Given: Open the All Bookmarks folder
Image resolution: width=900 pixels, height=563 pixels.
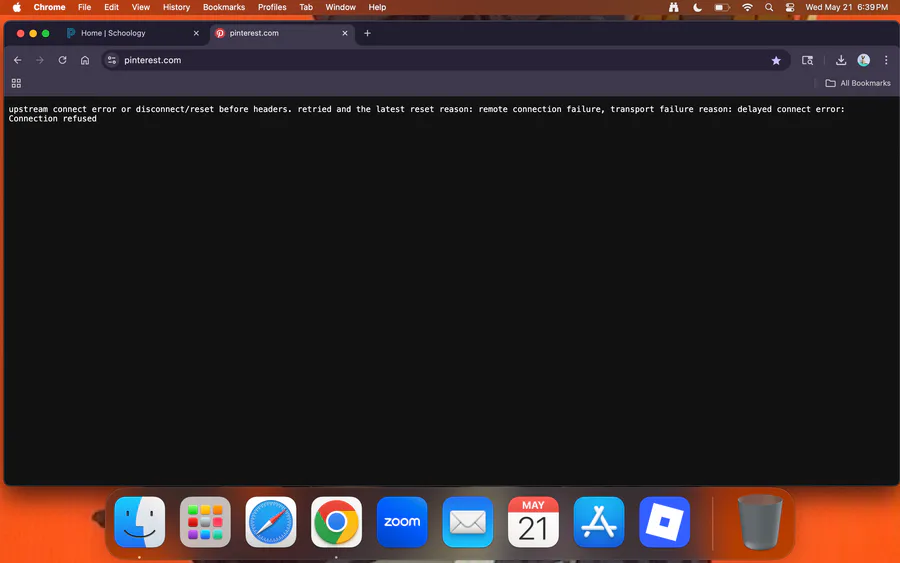Looking at the screenshot, I should [858, 83].
